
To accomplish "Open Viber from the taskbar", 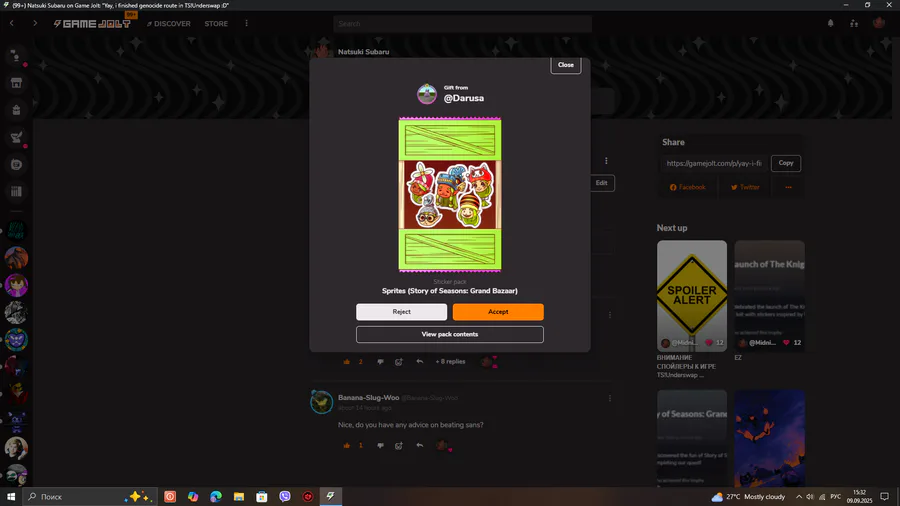I will pyautogui.click(x=285, y=496).
